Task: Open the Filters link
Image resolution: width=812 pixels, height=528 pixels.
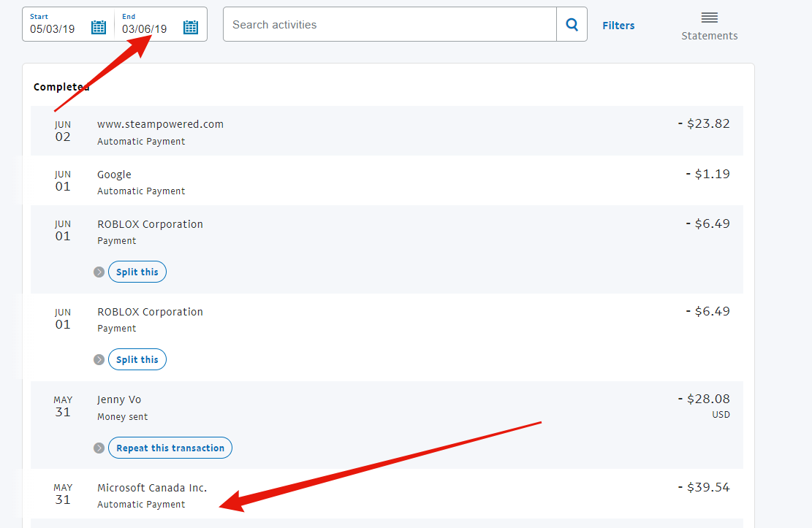Action: [618, 26]
